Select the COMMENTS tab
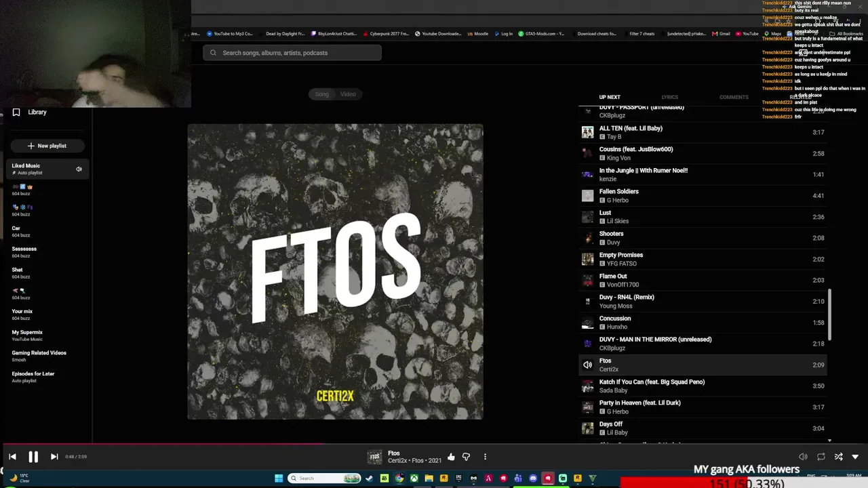The height and width of the screenshot is (488, 868). (734, 97)
